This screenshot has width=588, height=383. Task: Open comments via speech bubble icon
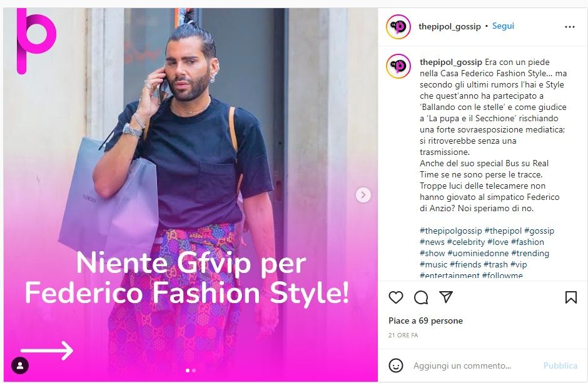click(x=421, y=297)
